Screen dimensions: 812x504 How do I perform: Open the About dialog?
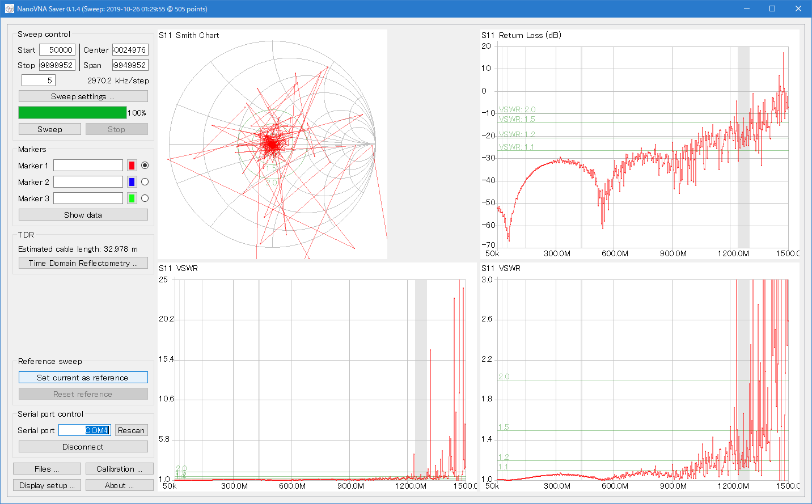point(120,485)
